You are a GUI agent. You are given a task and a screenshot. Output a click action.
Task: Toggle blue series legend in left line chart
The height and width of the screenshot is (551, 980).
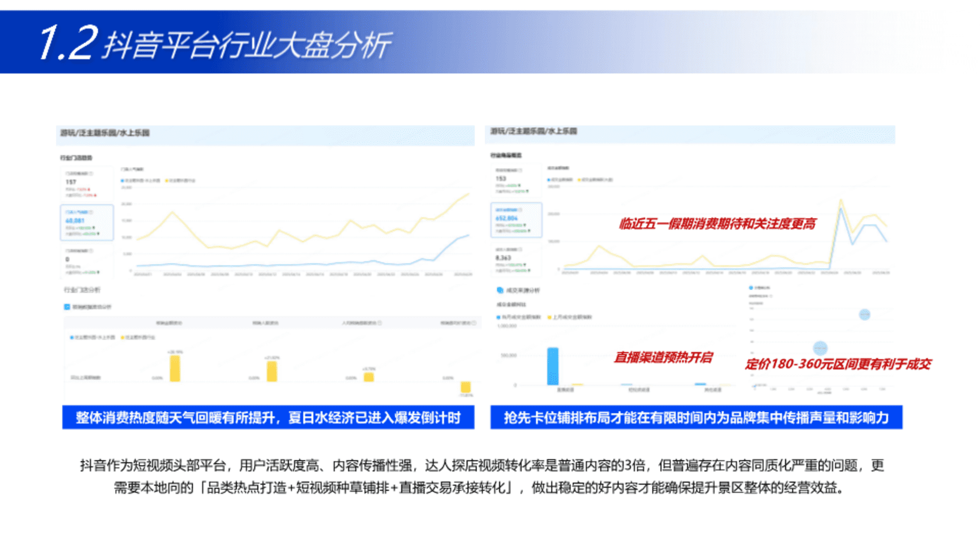pos(140,181)
